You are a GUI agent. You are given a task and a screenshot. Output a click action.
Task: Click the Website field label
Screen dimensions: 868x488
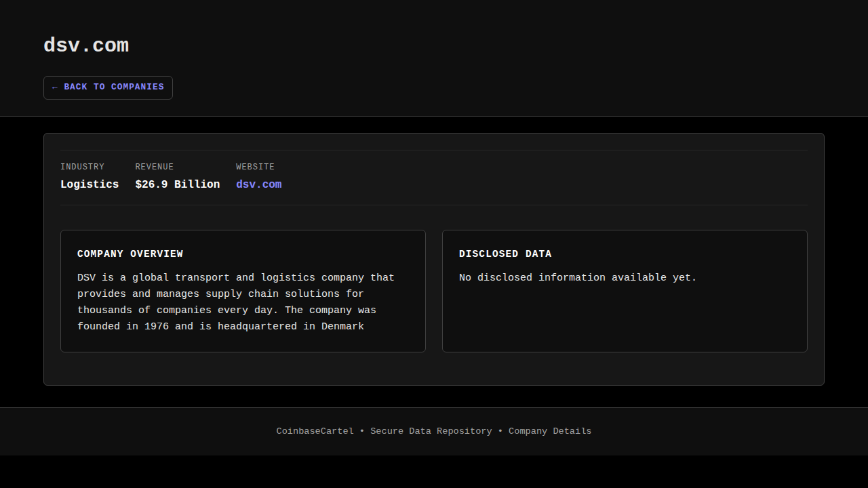pos(255,167)
